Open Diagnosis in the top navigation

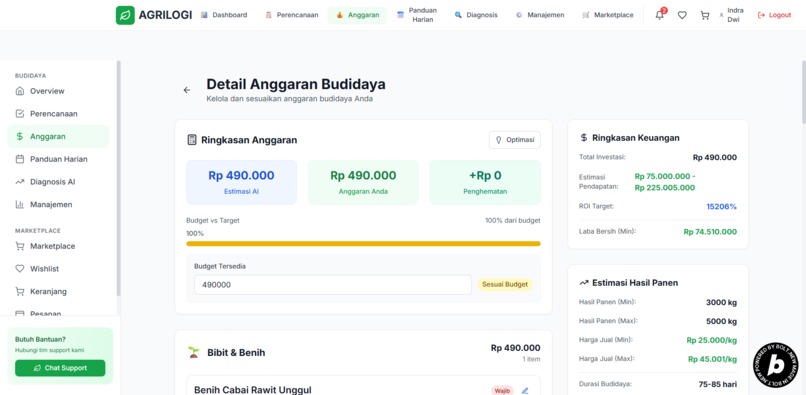[x=476, y=15]
